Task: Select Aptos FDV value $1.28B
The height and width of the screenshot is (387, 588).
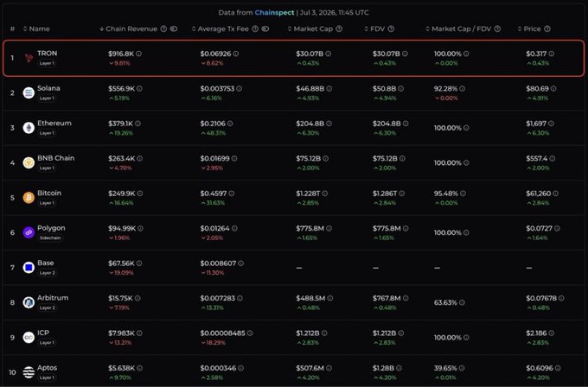Action: pyautogui.click(x=383, y=368)
